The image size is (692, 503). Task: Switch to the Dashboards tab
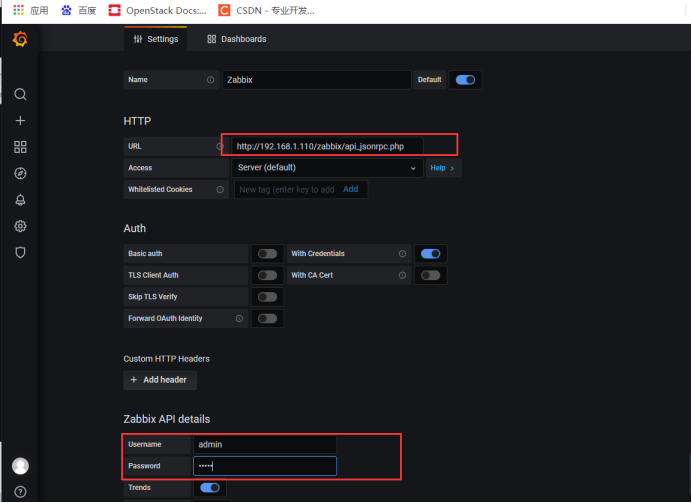(x=237, y=39)
